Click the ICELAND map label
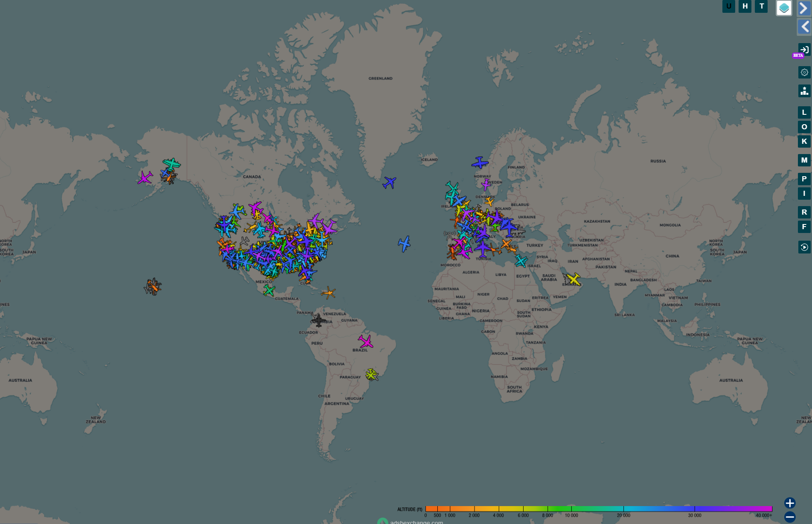812x524 pixels. (x=429, y=160)
